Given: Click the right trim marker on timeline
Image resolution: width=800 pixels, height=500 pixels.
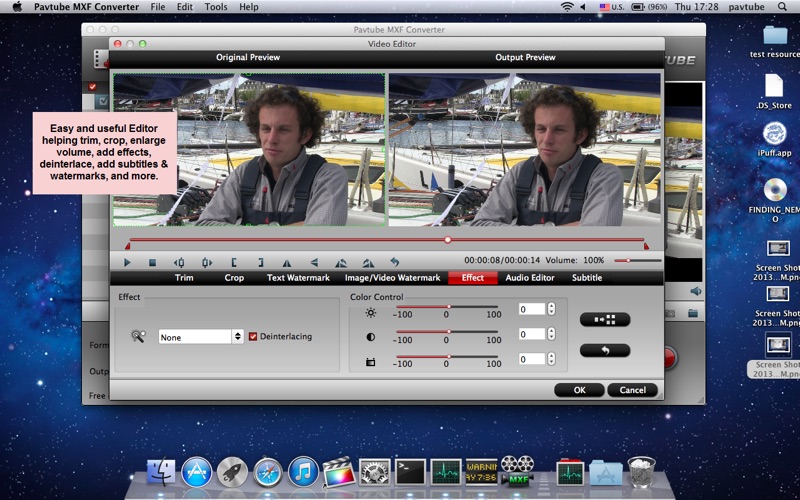Looking at the screenshot, I should (646, 246).
